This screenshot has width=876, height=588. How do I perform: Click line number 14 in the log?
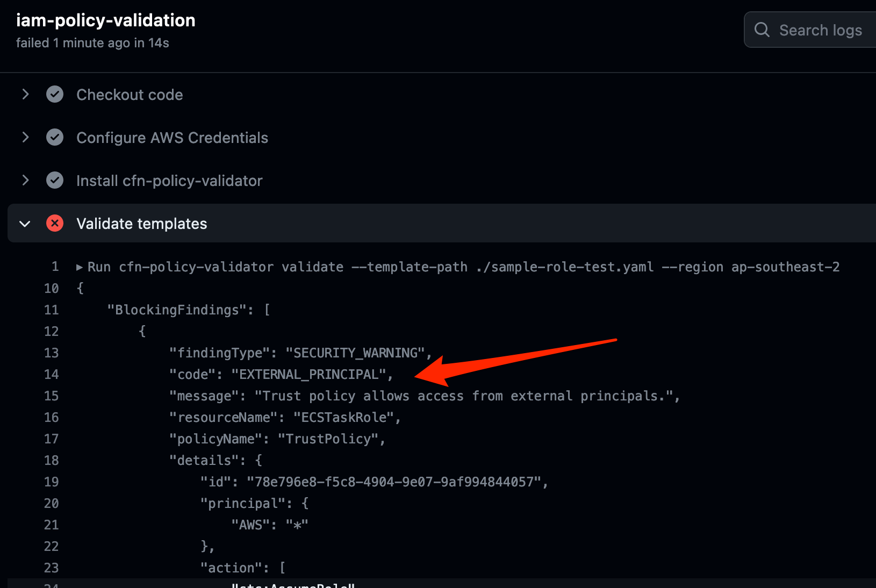[51, 374]
